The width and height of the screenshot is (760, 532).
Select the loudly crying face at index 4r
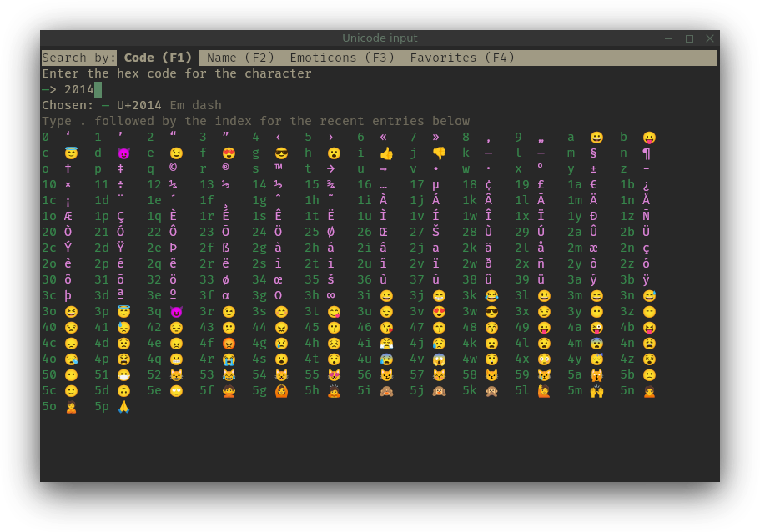pos(229,359)
